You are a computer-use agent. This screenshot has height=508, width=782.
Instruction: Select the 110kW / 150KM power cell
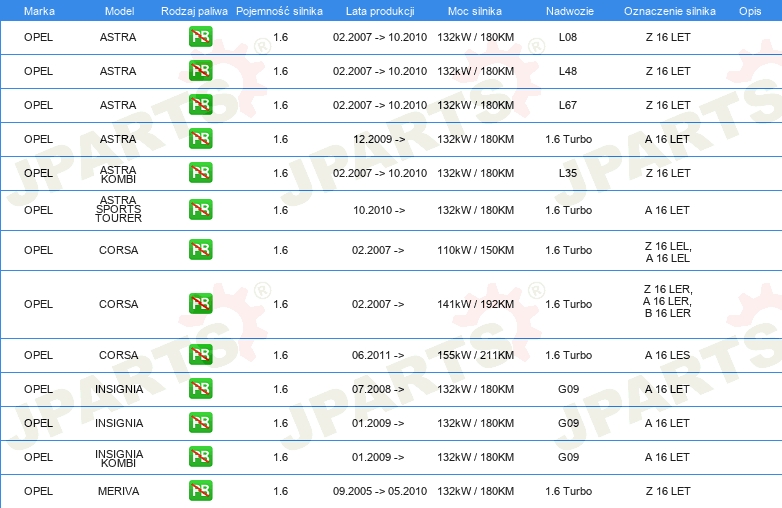tap(475, 250)
